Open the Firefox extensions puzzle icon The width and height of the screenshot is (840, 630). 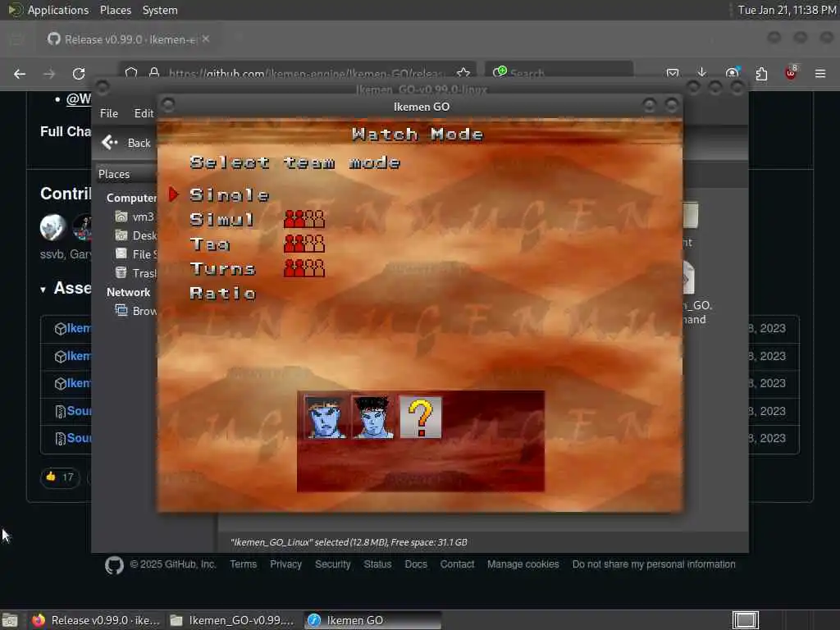(x=761, y=73)
